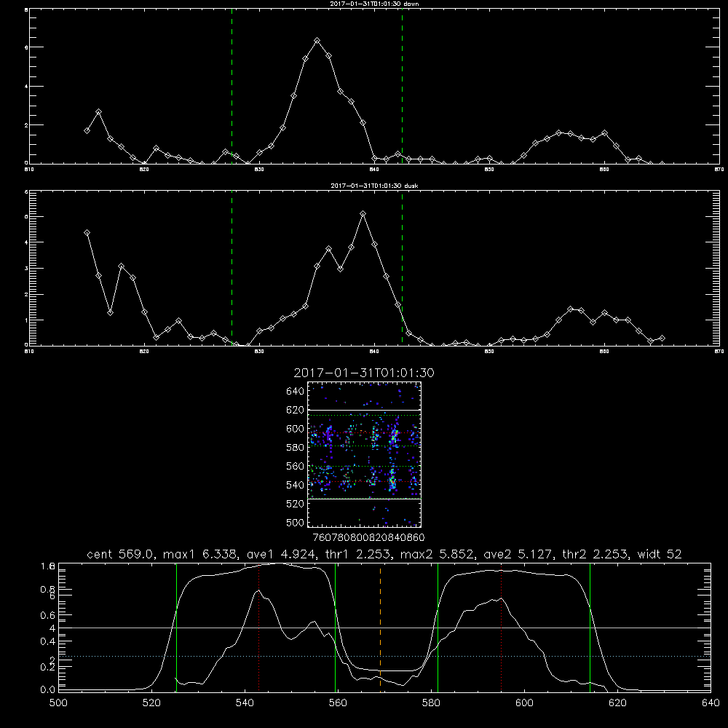
Task: Click the '500' label on bottom plot x-axis
Action: 58,703
